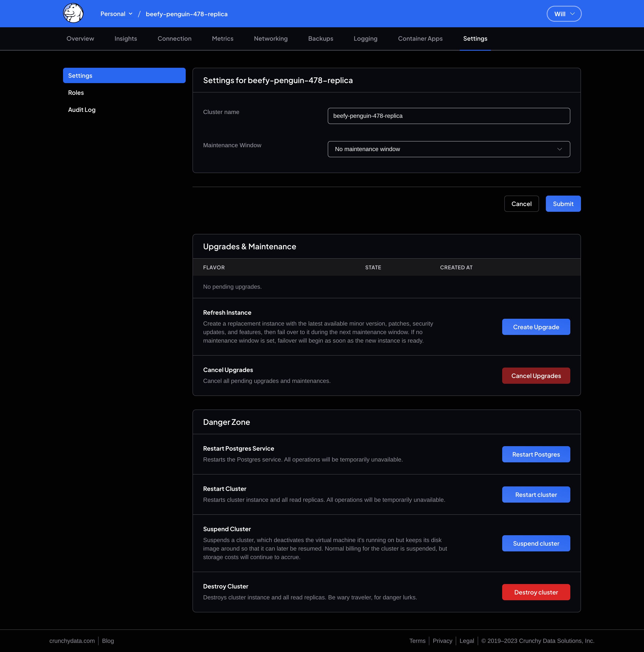Image resolution: width=644 pixels, height=652 pixels.
Task: Click the 'Suspend Cluster' title
Action: (227, 529)
